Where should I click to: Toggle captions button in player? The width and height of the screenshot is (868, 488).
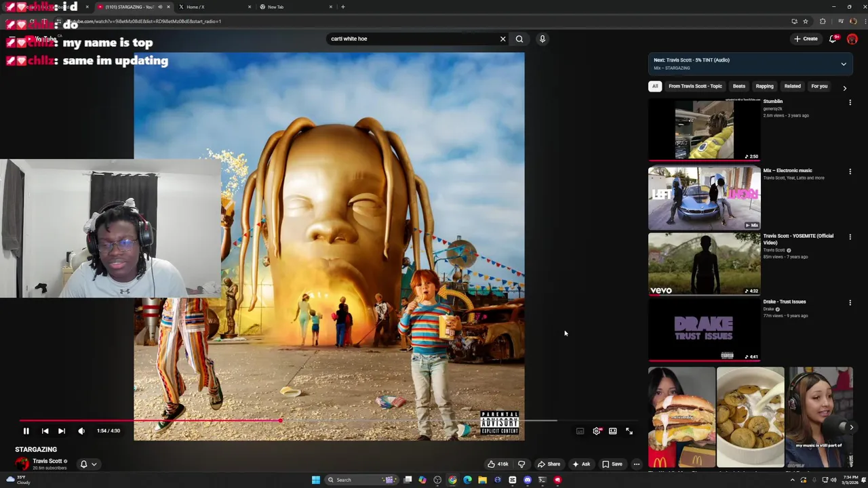point(580,431)
